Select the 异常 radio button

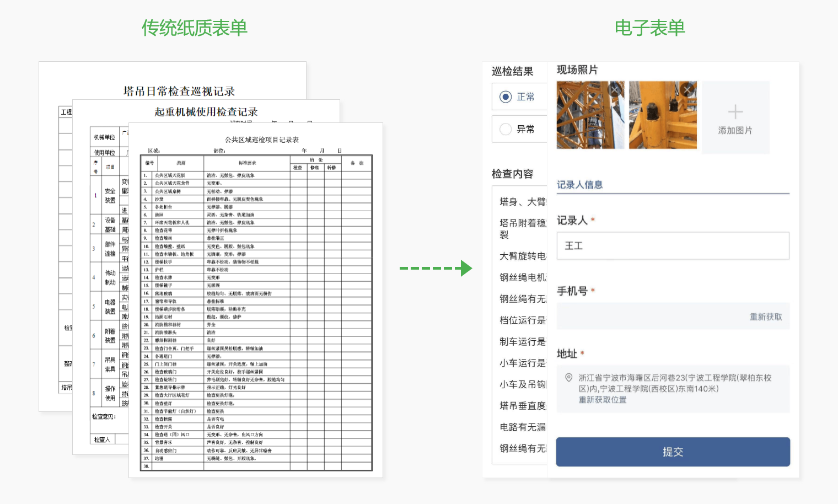[x=506, y=130]
